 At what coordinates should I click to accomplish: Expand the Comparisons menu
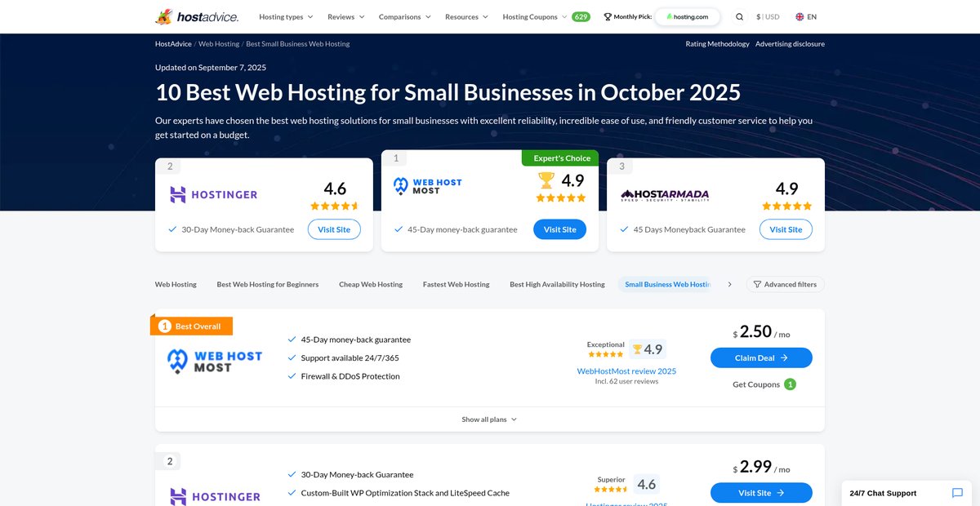(x=405, y=16)
